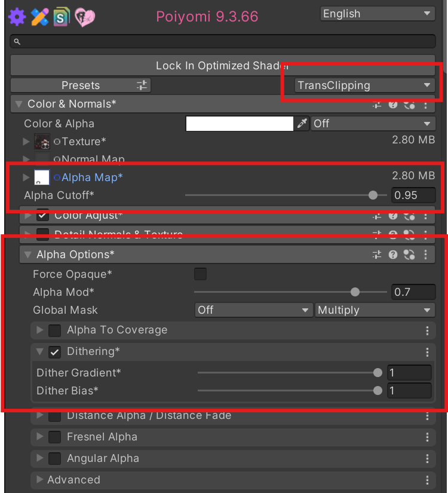Screen dimensions: 448x493
Task: Uncheck the Color Adjust checkbox
Action: coord(42,215)
